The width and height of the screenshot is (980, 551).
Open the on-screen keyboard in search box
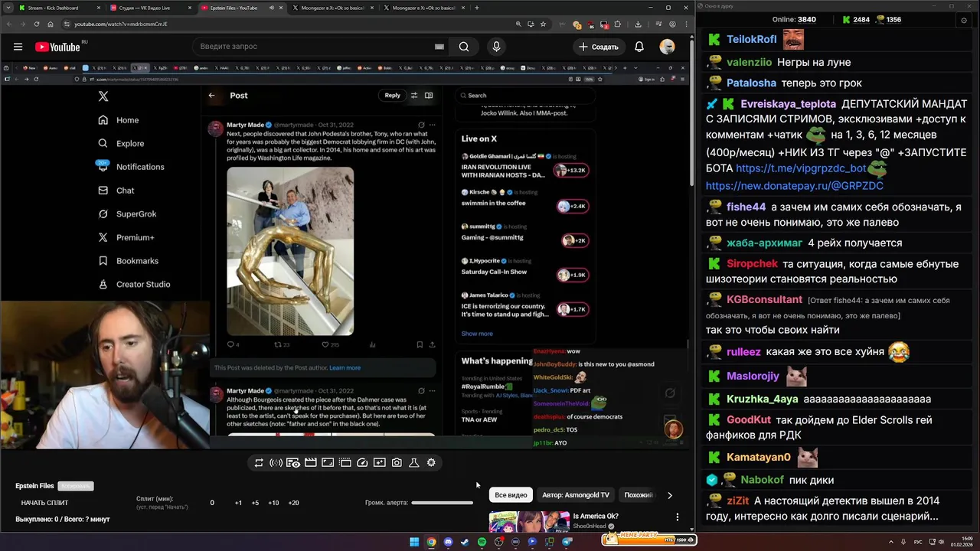tap(439, 47)
